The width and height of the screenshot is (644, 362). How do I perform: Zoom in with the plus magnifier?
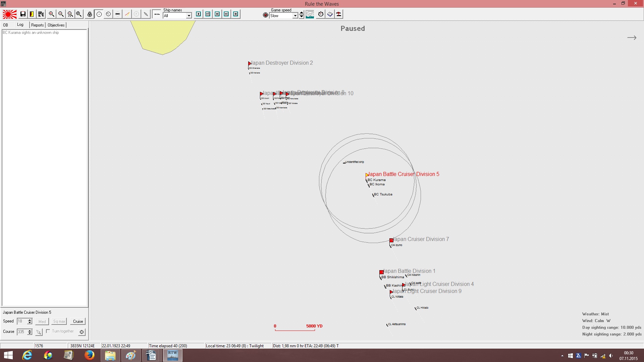pos(51,14)
